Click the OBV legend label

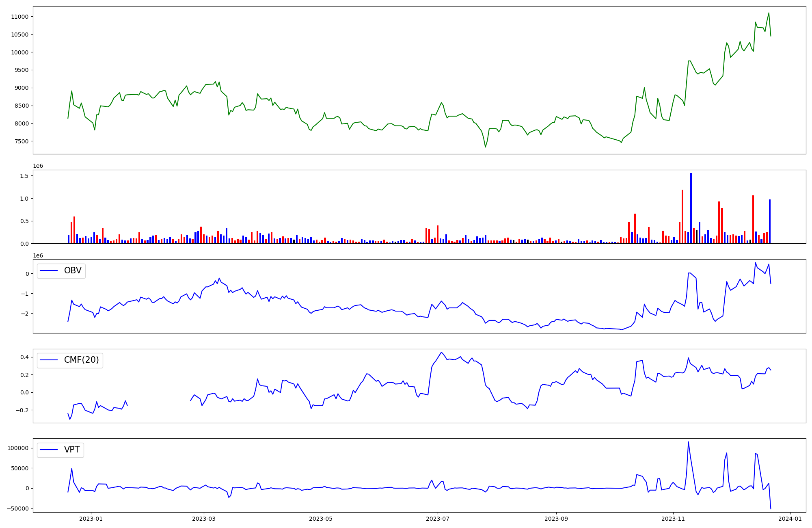click(x=73, y=270)
